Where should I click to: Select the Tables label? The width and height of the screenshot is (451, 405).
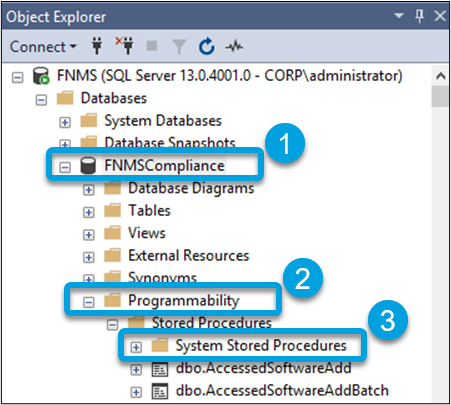[x=149, y=210]
